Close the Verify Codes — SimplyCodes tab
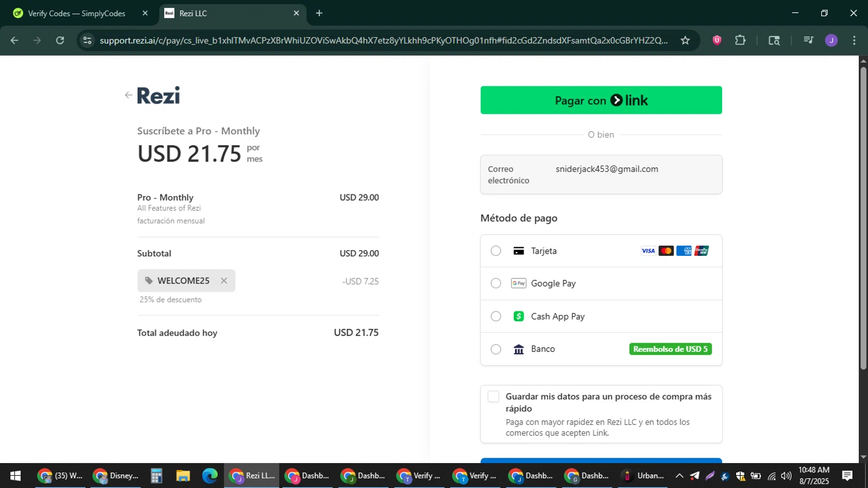Image resolution: width=868 pixels, height=488 pixels. tap(145, 13)
